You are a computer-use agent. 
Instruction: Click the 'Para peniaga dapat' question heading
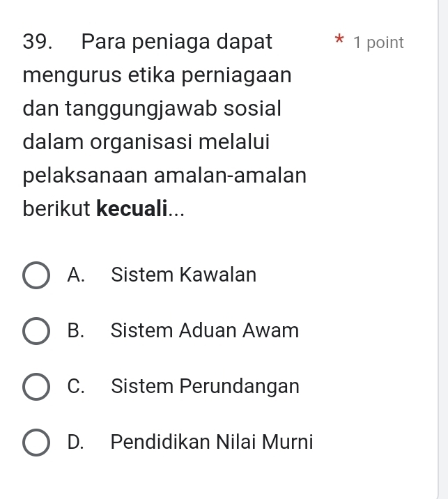[x=177, y=42]
